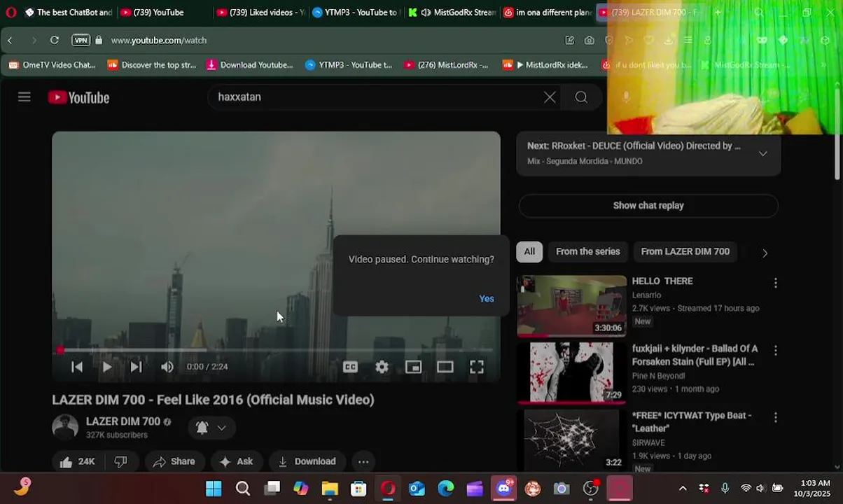Open the LAZER DIM 700 channel avatar
Image resolution: width=843 pixels, height=504 pixels.
click(x=65, y=427)
